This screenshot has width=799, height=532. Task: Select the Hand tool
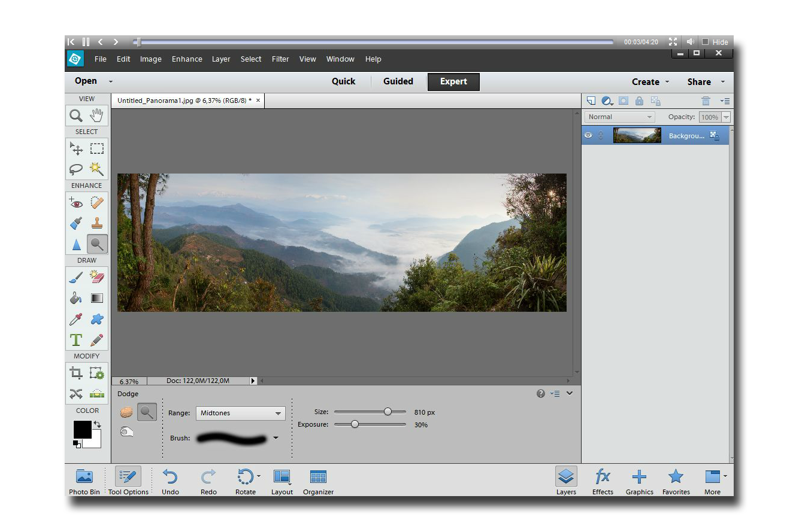[x=96, y=115]
